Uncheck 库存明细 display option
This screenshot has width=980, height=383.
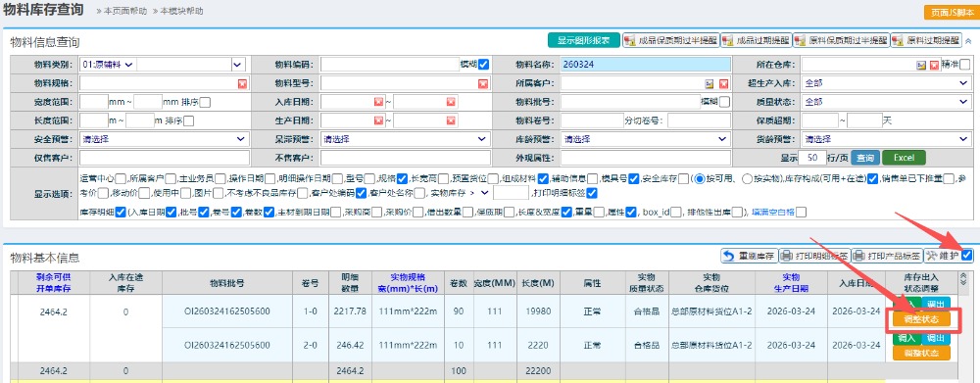click(x=122, y=212)
